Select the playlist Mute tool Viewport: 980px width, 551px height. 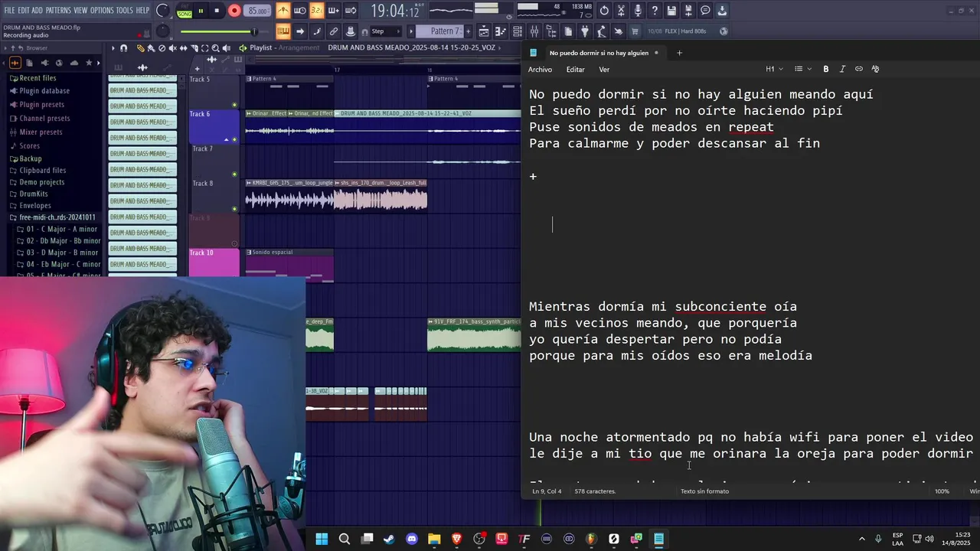172,48
